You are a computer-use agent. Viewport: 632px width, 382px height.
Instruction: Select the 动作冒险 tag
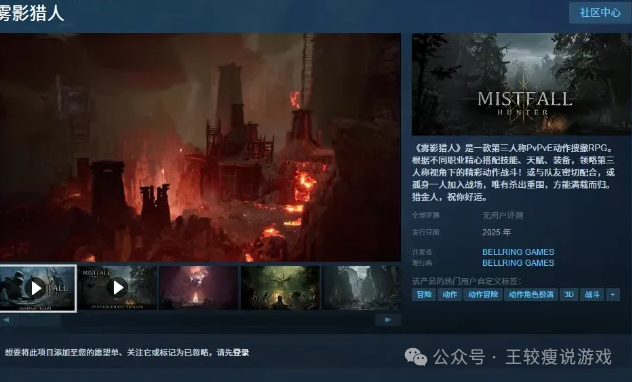[x=483, y=295]
